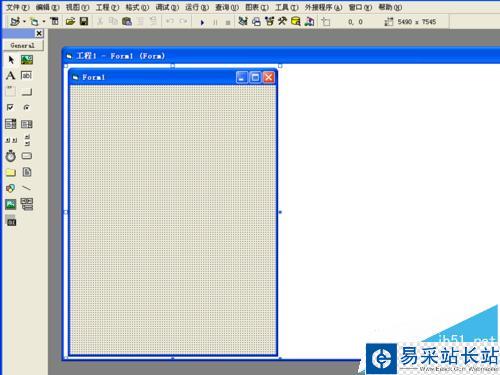
Task: Select the vertical scroll bar tool
Action: 27,140
